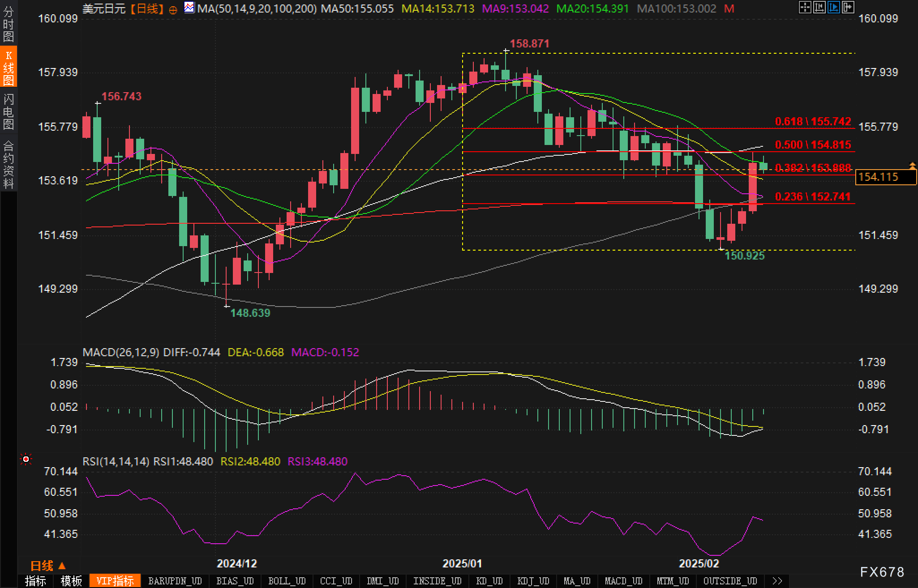918x588 pixels.
Task: Expand more indicators with the >> arrow
Action: pos(777,581)
